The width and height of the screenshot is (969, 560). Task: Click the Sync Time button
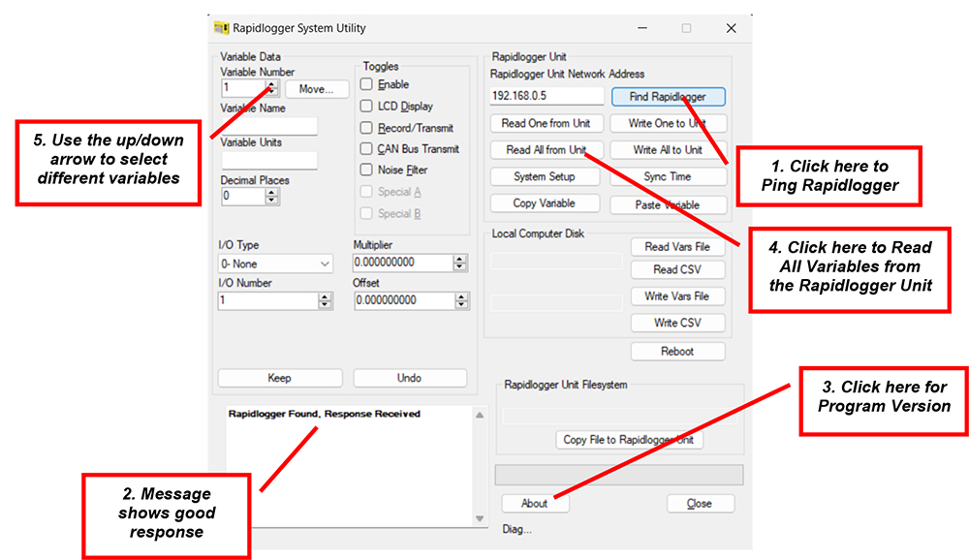(668, 176)
